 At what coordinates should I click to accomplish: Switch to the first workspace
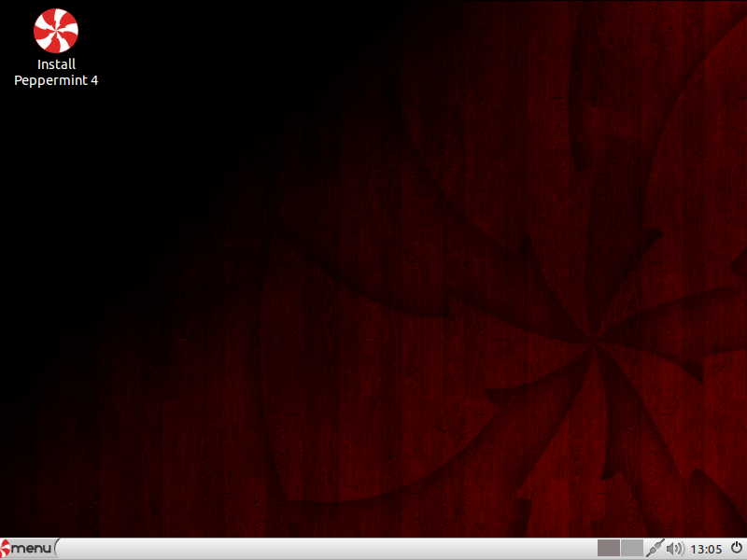point(609,548)
